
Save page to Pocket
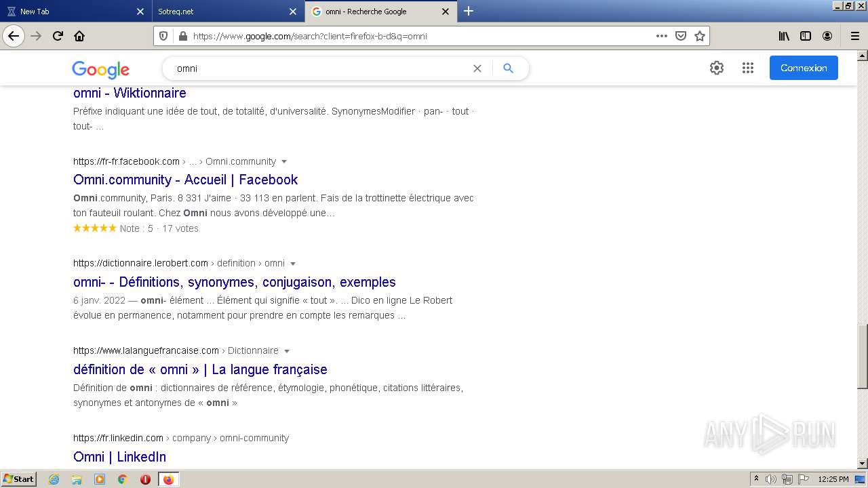coord(681,36)
